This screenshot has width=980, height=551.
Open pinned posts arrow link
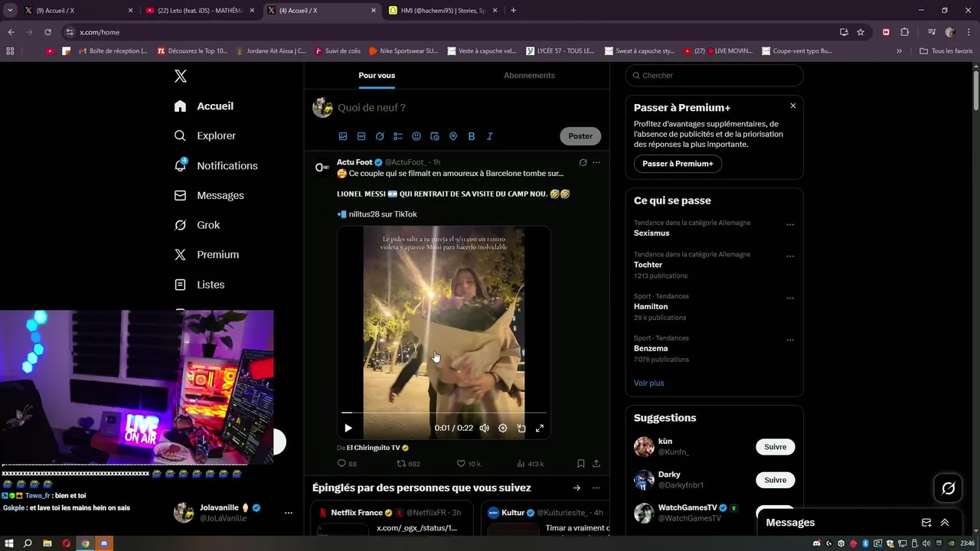pos(577,488)
